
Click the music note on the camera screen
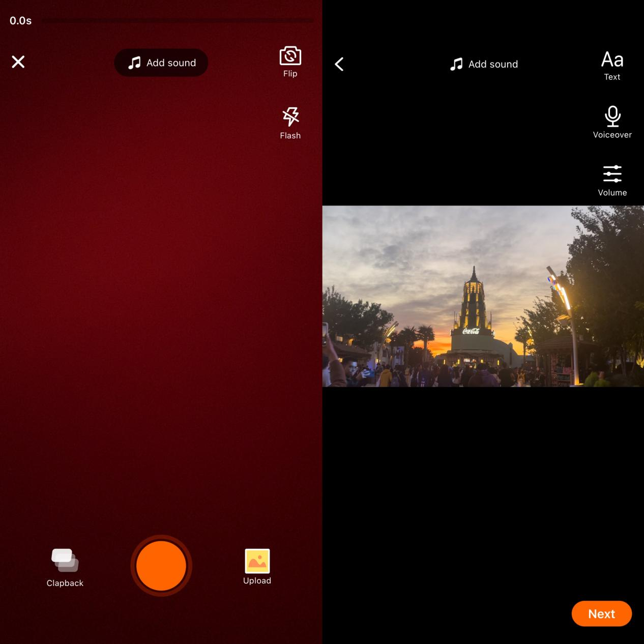134,63
